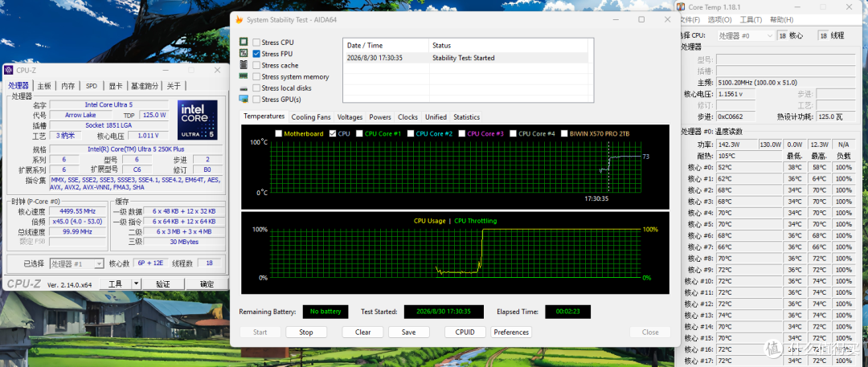Screen dimensions: 868x367
Task: Show the CPU Core #4 graph line
Action: [x=513, y=133]
